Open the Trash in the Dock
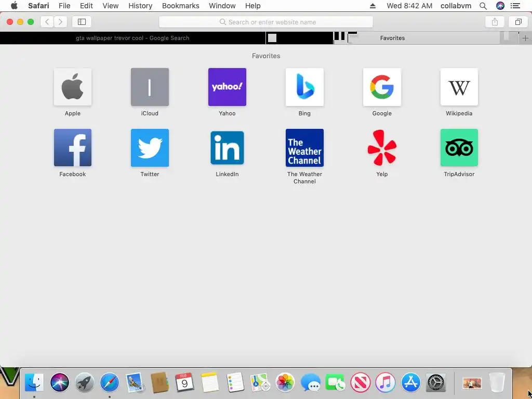Image resolution: width=532 pixels, height=399 pixels. point(497,383)
